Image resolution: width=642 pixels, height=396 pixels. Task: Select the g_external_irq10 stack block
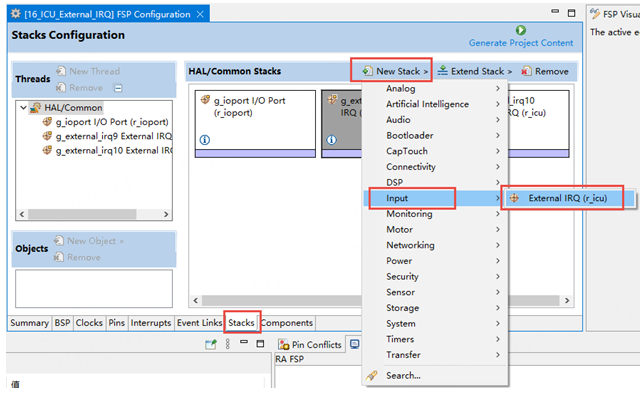[538, 124]
